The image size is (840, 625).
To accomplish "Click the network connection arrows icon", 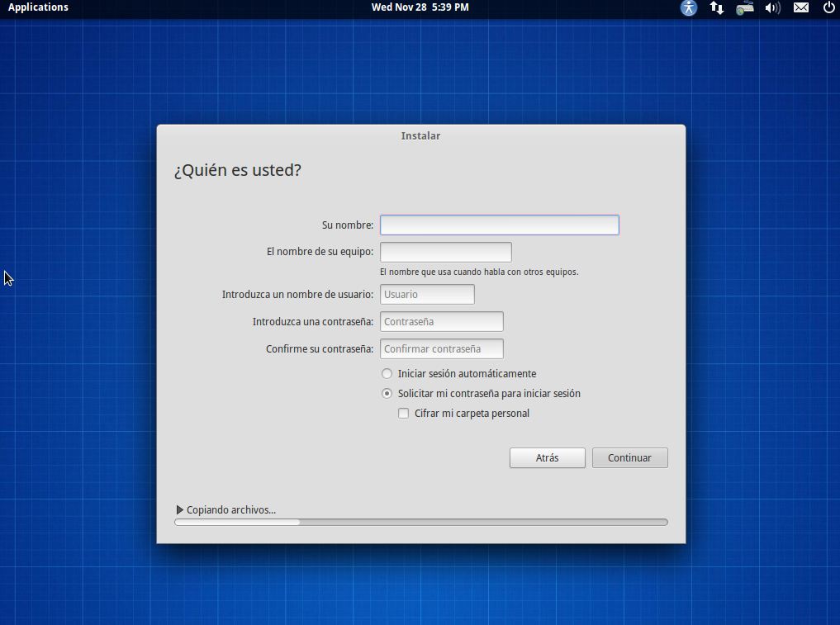I will pyautogui.click(x=717, y=7).
